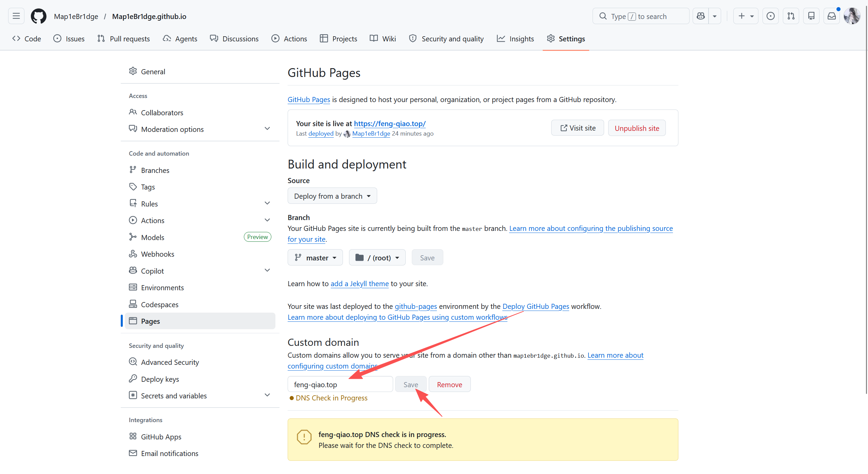The height and width of the screenshot is (474, 868).
Task: Open Collaborators settings in sidebar
Action: coord(200,112)
